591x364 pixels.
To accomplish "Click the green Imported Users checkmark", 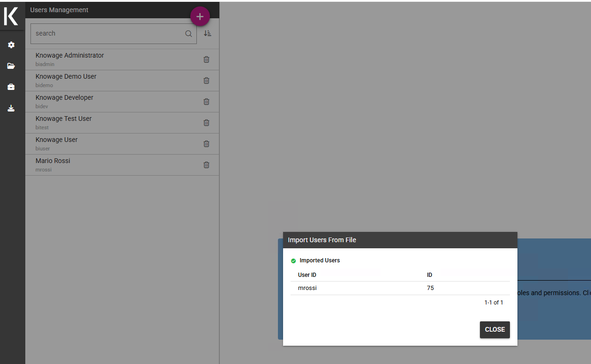I will tap(293, 261).
